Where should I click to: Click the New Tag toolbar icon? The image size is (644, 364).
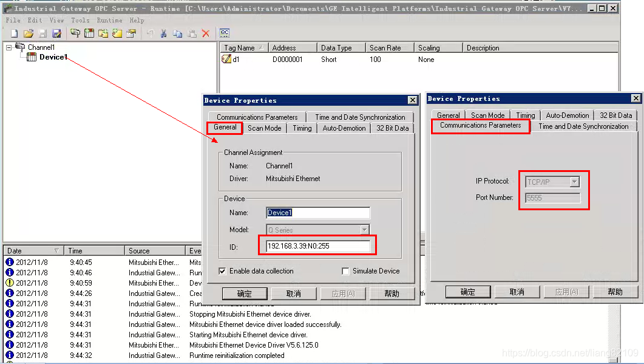[117, 33]
